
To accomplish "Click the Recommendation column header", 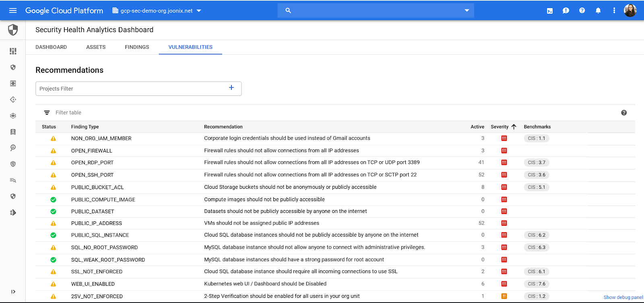I will point(223,127).
